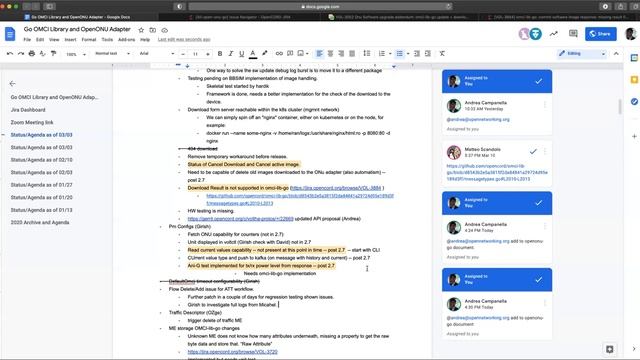Click the Move to folder icon
640x360 pixels.
click(153, 30)
